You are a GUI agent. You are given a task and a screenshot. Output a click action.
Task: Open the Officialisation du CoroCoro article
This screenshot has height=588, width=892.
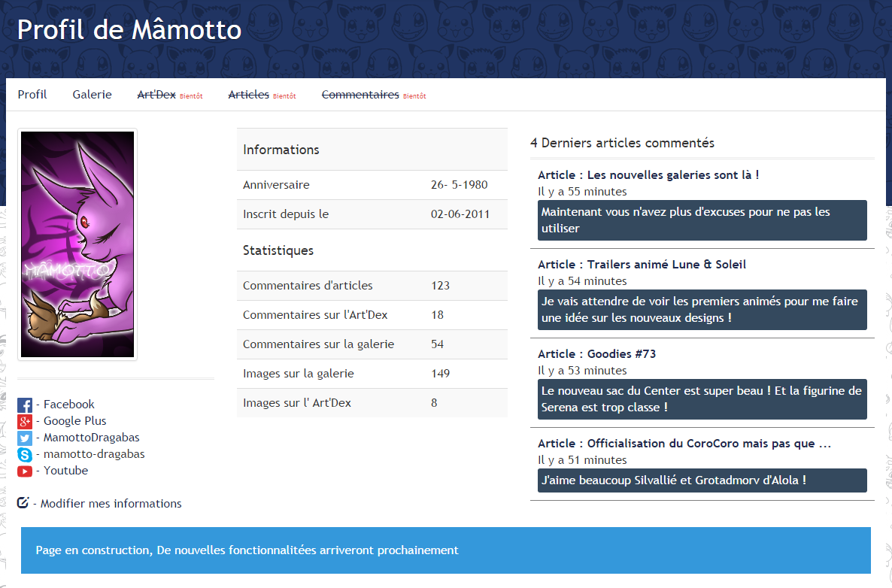pyautogui.click(x=684, y=444)
